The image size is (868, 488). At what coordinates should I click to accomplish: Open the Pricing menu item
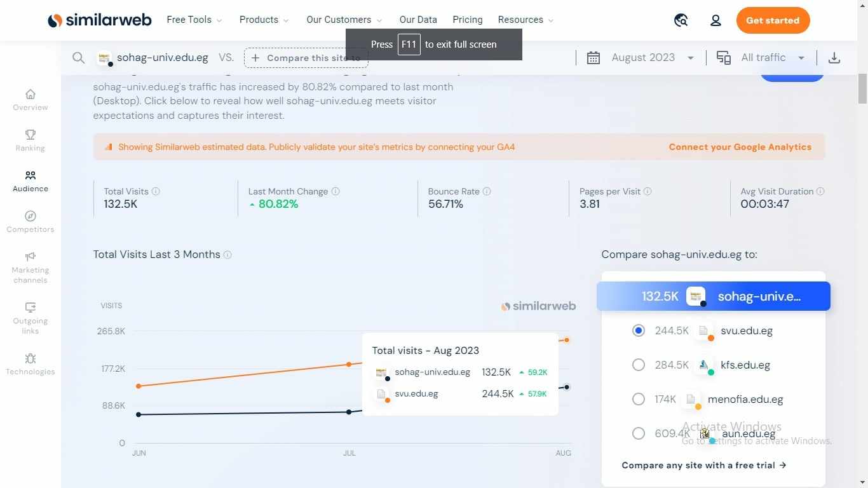pyautogui.click(x=467, y=20)
